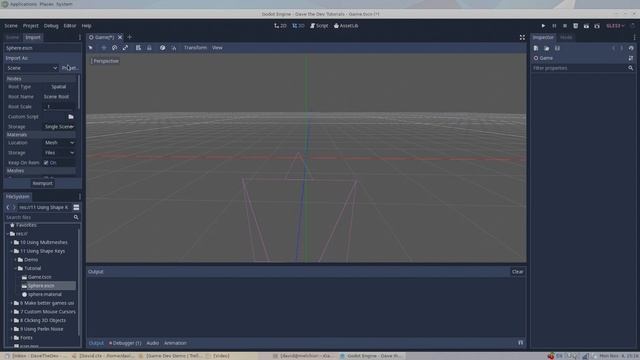Image resolution: width=640 pixels, height=360 pixels.
Task: Open the Help menu
Action: [87, 26]
